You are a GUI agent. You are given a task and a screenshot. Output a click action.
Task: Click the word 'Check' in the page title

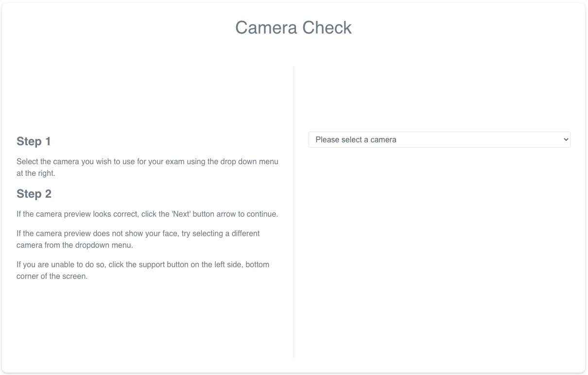click(327, 28)
